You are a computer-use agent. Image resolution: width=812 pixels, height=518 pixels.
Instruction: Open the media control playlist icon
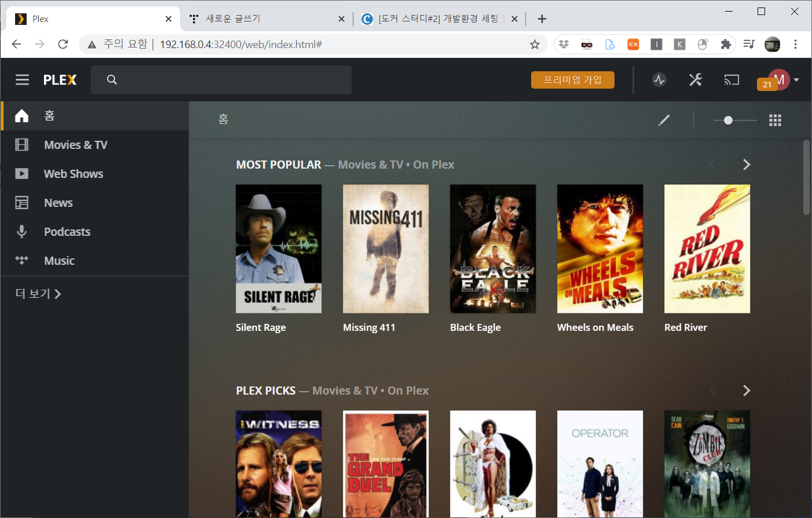tap(749, 44)
